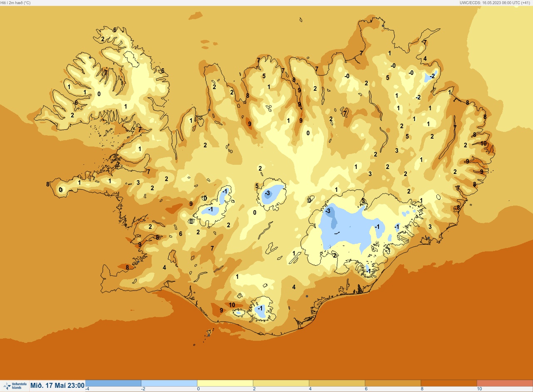Click the '6' legend tick label

point(366,389)
